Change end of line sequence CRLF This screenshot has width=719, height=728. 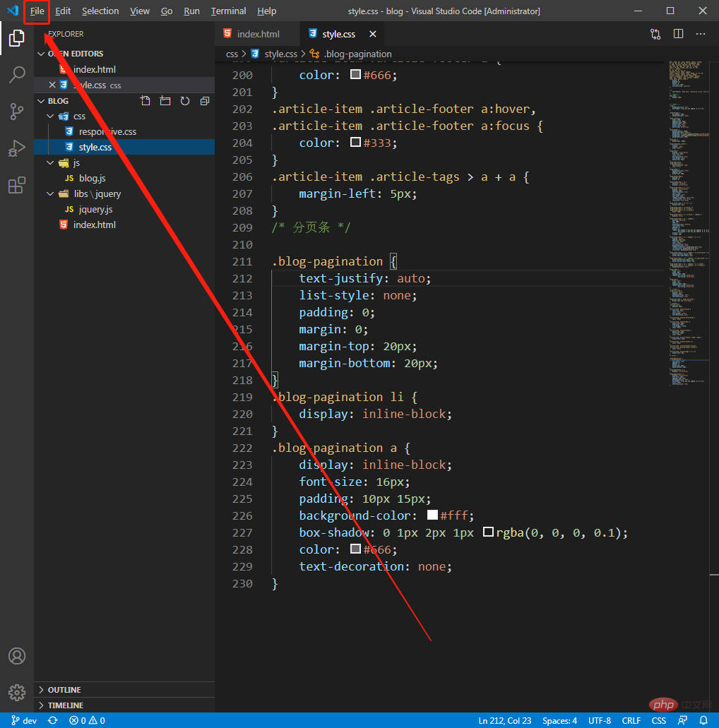coord(631,720)
